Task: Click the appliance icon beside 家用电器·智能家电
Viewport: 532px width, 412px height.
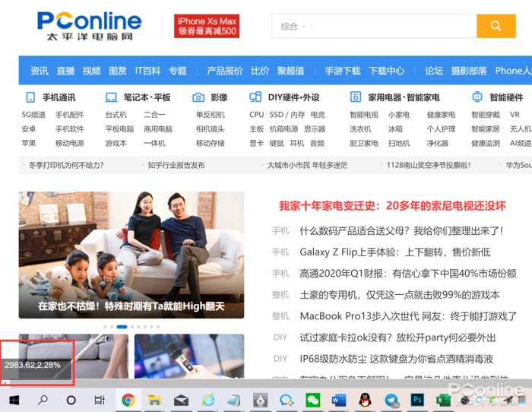Action: [x=356, y=97]
